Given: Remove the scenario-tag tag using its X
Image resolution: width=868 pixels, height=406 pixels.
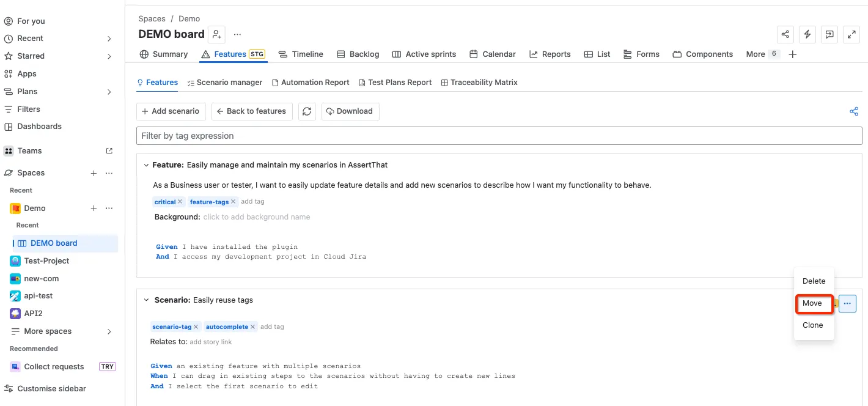Looking at the screenshot, I should click(196, 327).
